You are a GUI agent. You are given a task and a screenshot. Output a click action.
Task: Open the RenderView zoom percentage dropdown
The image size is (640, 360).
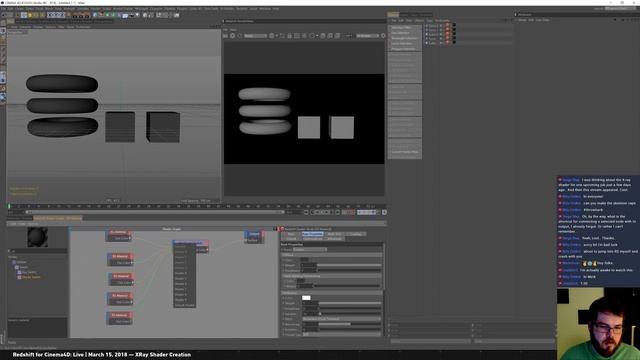[x=367, y=36]
